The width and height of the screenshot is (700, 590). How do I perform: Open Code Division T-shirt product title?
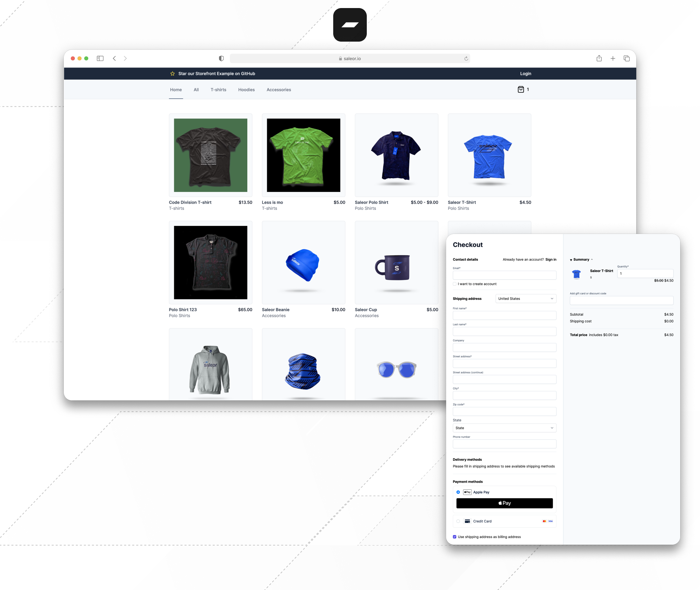tap(190, 202)
